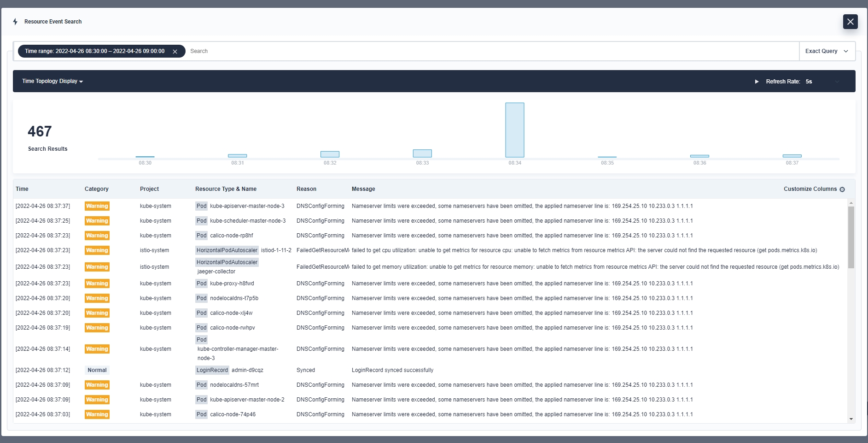Click the lightning bolt Resource Event icon
The height and width of the screenshot is (443, 868).
pyautogui.click(x=15, y=22)
